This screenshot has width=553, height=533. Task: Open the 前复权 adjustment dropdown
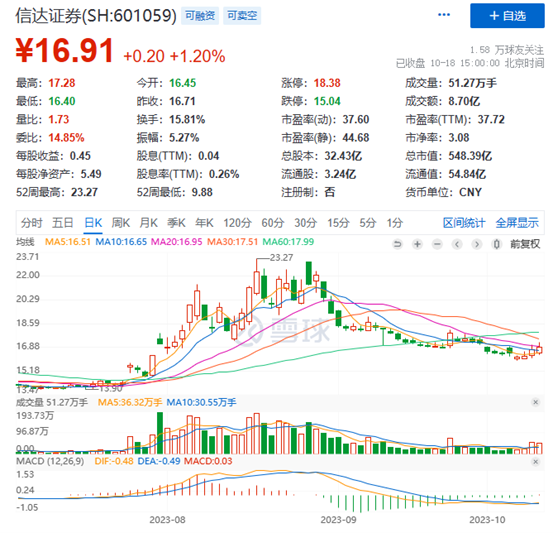[x=525, y=244]
